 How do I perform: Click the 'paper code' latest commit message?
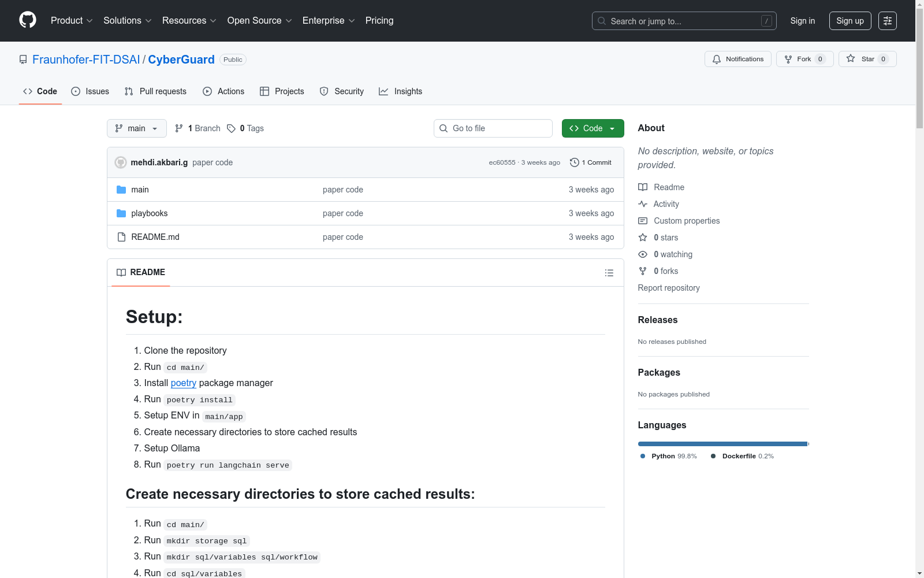[213, 162]
